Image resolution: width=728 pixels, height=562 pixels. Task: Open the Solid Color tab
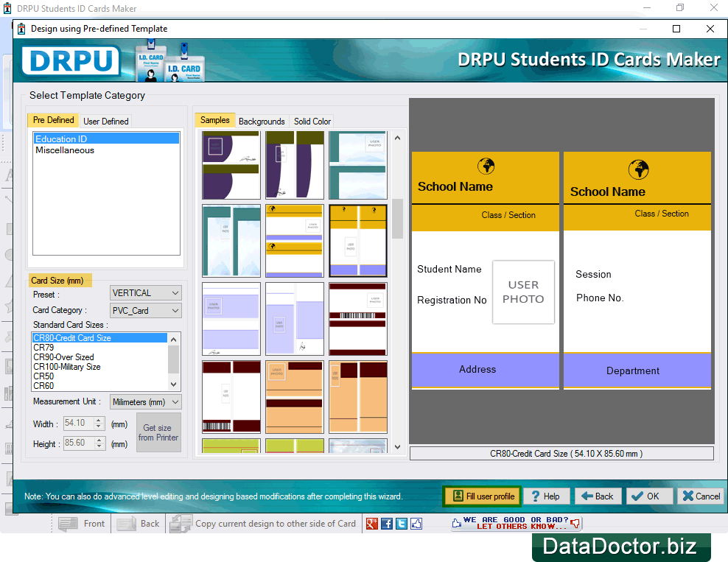[x=312, y=121]
